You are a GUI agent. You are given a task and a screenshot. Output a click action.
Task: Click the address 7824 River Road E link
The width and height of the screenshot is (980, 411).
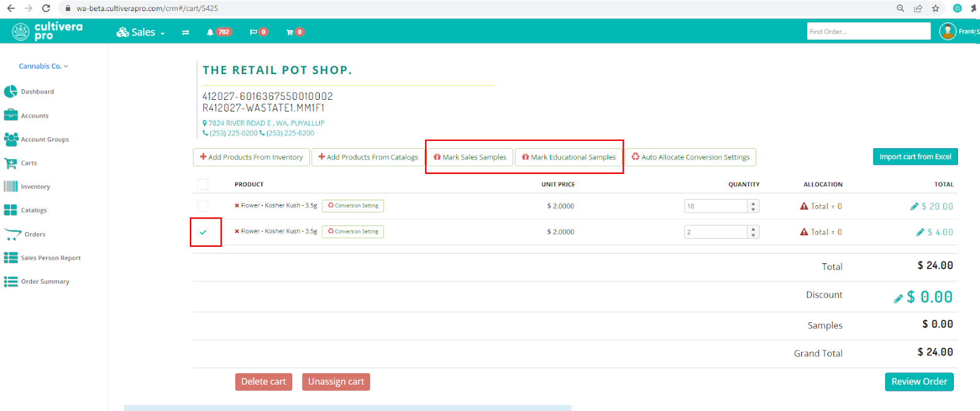(x=266, y=123)
